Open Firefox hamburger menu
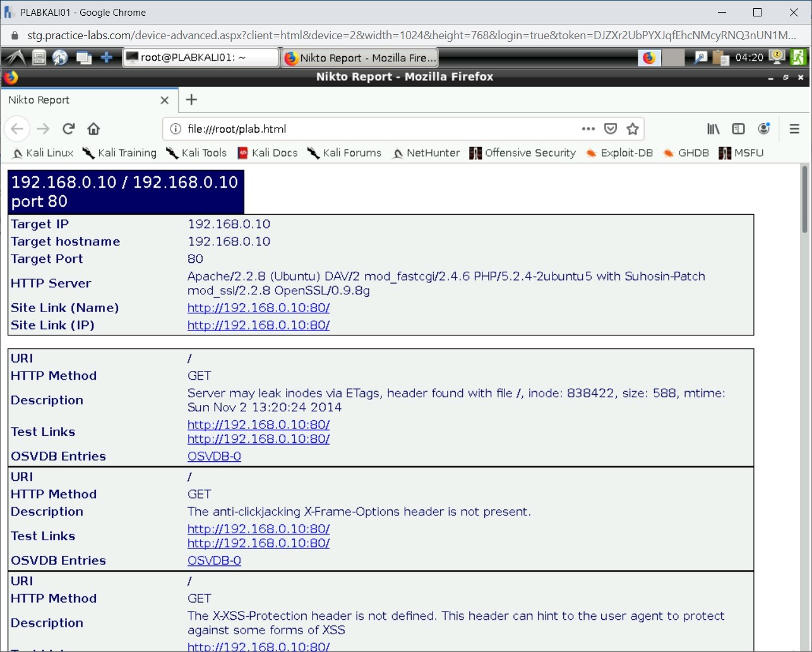This screenshot has height=652, width=812. [794, 129]
